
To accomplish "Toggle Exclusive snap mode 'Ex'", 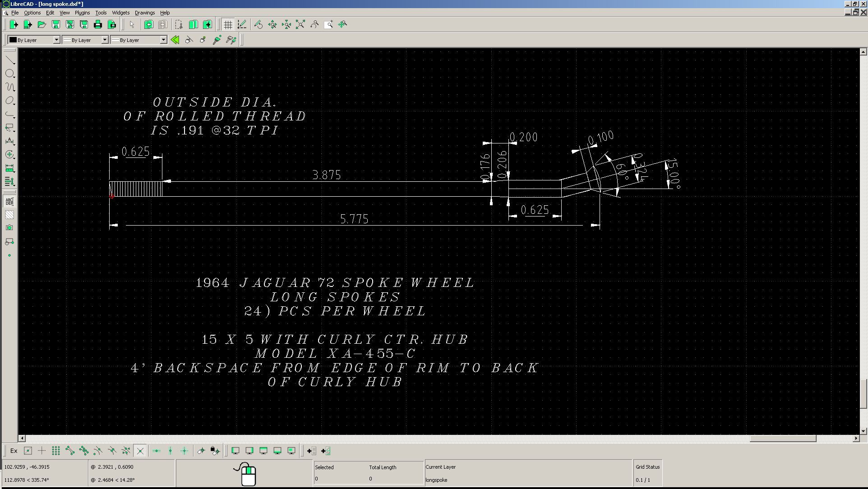I will (14, 451).
